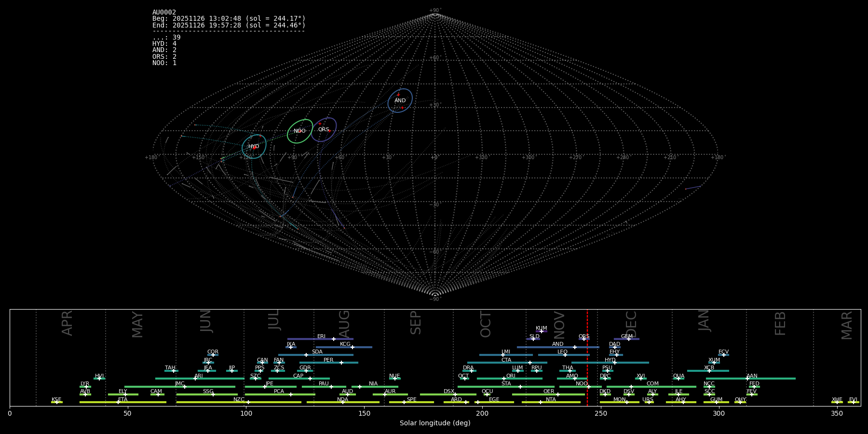Select the QUA shower label in timeline

point(678,376)
